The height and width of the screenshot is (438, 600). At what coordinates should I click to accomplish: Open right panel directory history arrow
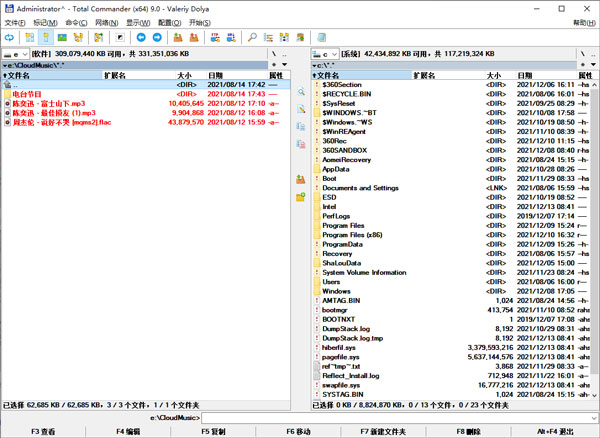[593, 65]
